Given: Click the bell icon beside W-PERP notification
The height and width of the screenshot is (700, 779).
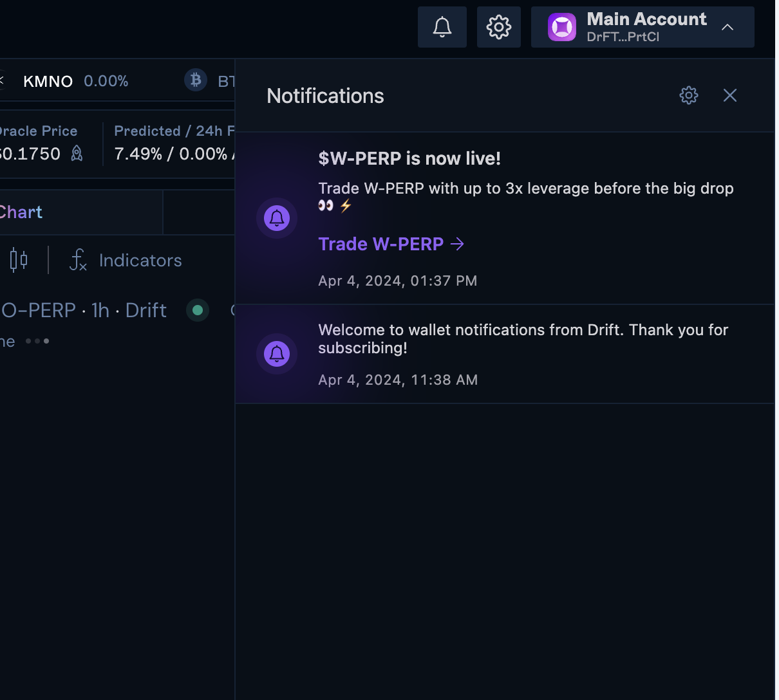Looking at the screenshot, I should click(x=277, y=218).
